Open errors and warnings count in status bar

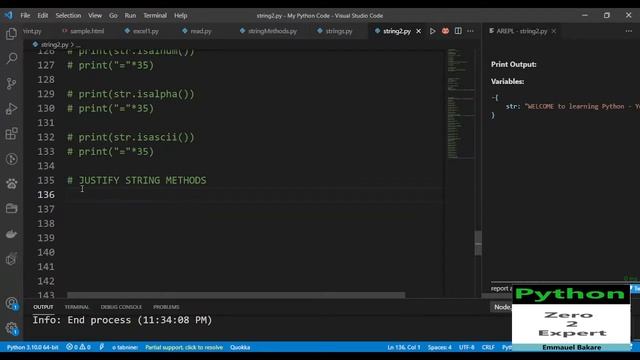[x=78, y=347]
